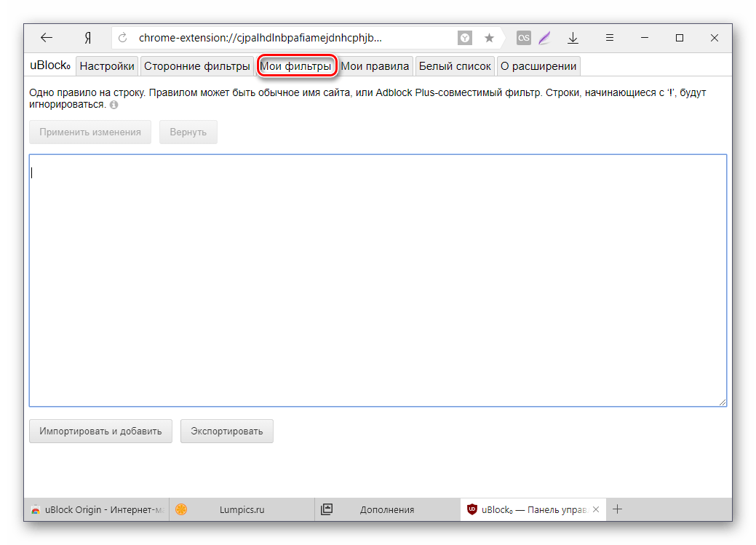
Task: Open downloads with the arrow icon
Action: click(x=573, y=38)
